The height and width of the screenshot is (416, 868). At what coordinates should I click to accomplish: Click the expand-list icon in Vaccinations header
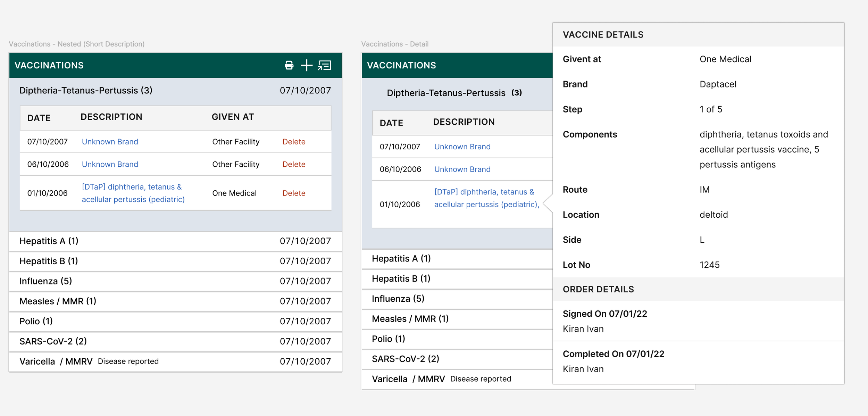click(x=325, y=65)
